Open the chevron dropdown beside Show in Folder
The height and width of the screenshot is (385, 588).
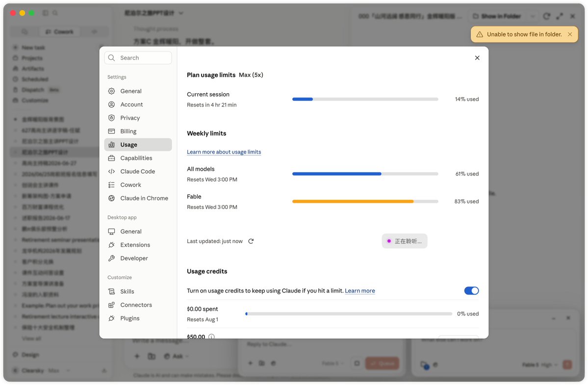(532, 16)
